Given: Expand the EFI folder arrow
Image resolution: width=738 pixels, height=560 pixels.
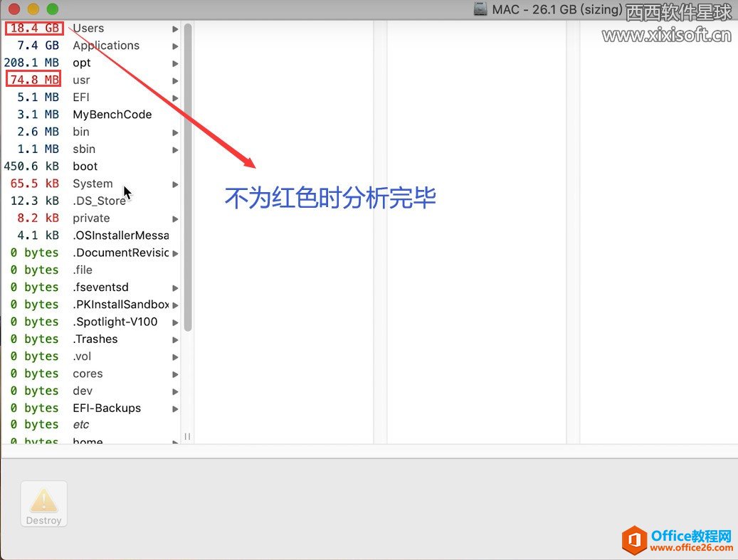Looking at the screenshot, I should click(x=175, y=98).
